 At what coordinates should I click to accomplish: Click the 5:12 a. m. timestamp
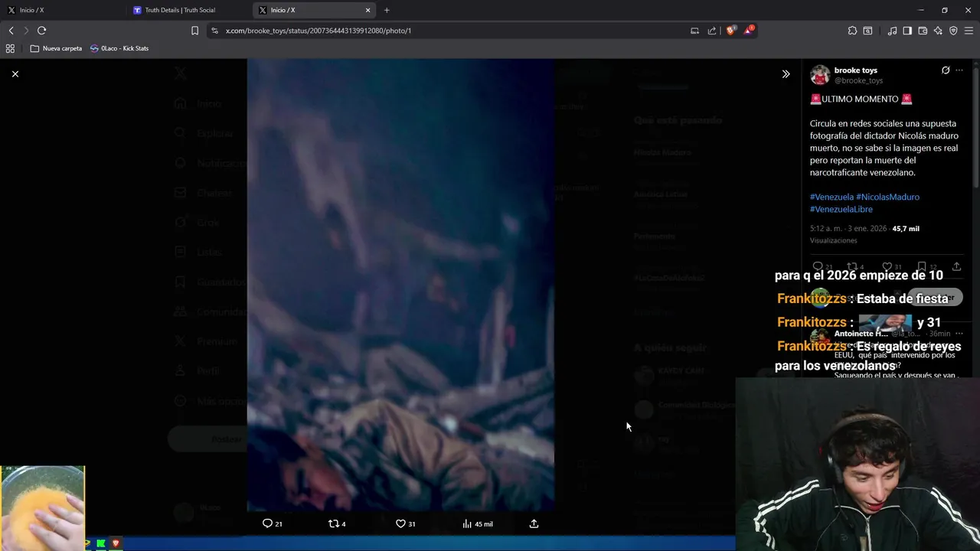848,228
